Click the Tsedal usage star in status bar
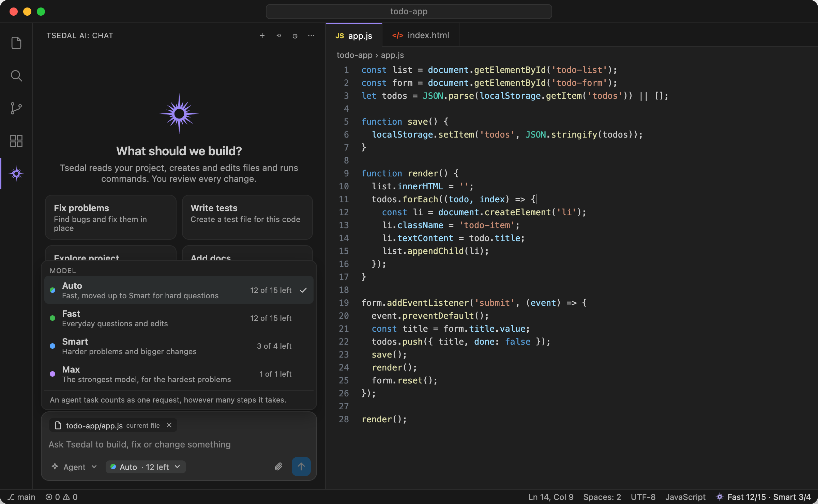Viewport: 818px width, 504px height. tap(719, 497)
